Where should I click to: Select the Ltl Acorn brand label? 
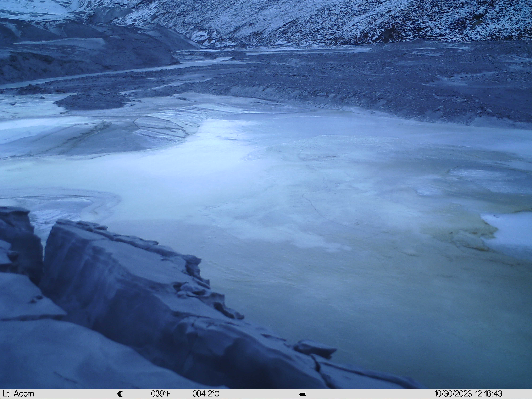point(18,394)
